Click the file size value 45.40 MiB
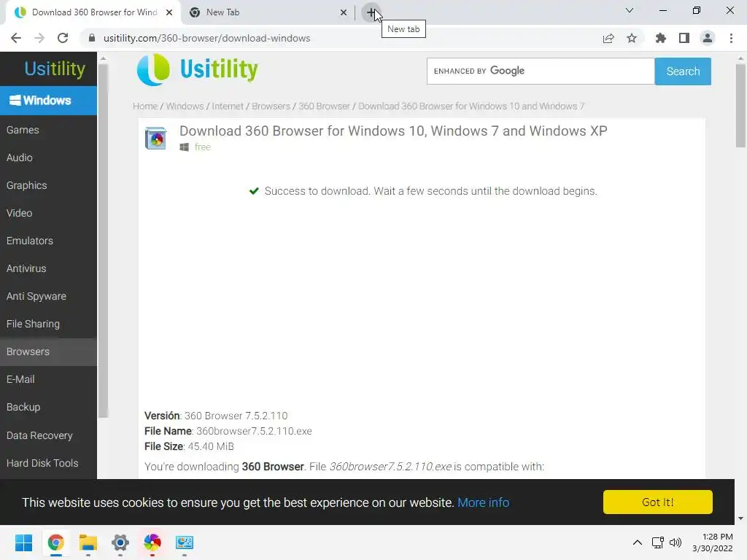747x560 pixels. click(211, 446)
